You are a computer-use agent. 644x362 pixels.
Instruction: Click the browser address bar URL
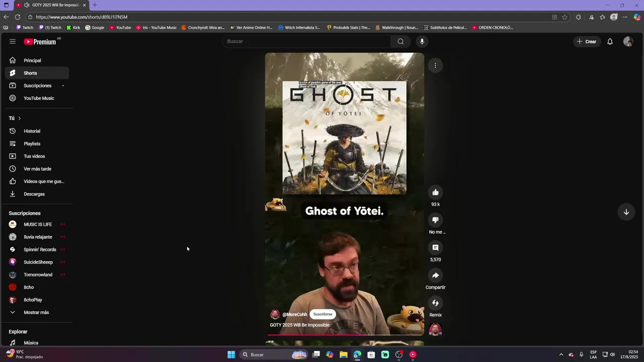[x=82, y=17]
